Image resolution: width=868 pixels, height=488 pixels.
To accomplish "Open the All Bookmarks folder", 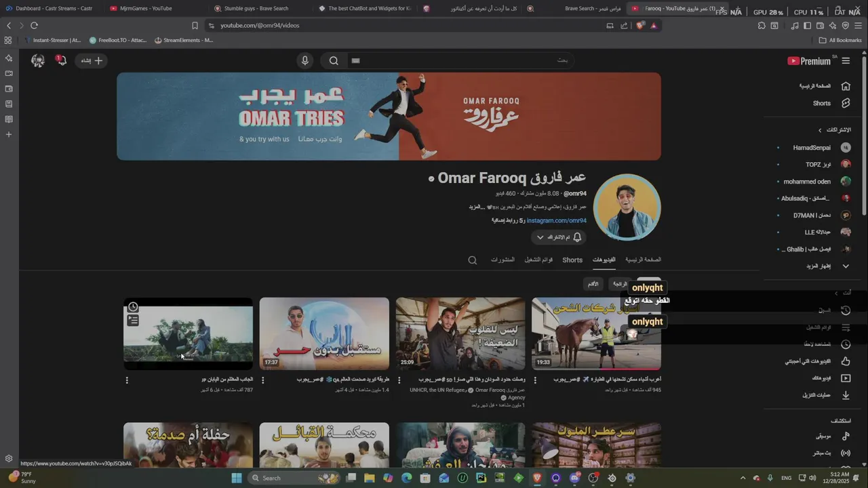I will pyautogui.click(x=840, y=40).
